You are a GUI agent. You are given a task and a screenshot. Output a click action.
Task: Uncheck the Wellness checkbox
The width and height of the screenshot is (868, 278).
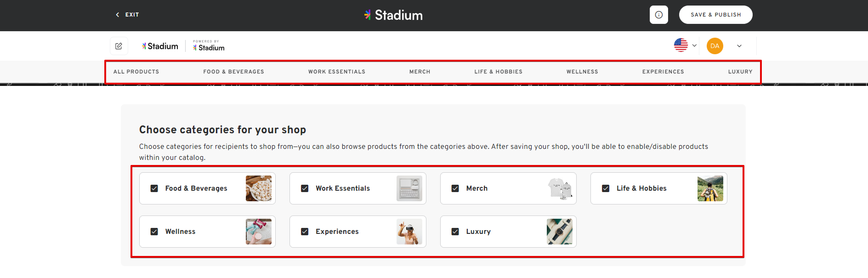click(x=154, y=232)
